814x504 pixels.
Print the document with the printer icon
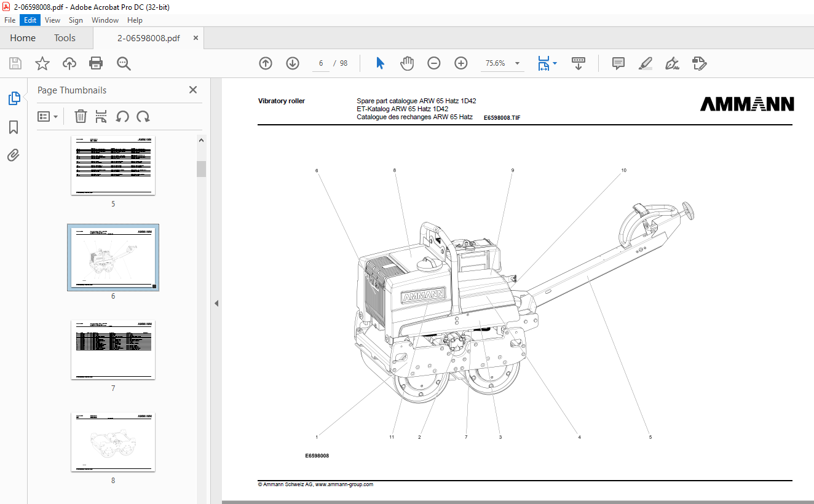click(96, 63)
